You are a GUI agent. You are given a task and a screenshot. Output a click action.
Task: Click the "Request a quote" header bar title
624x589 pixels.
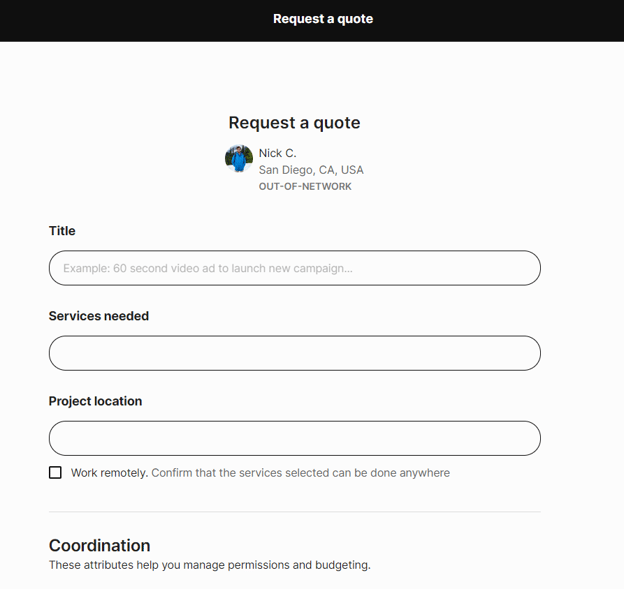(323, 19)
